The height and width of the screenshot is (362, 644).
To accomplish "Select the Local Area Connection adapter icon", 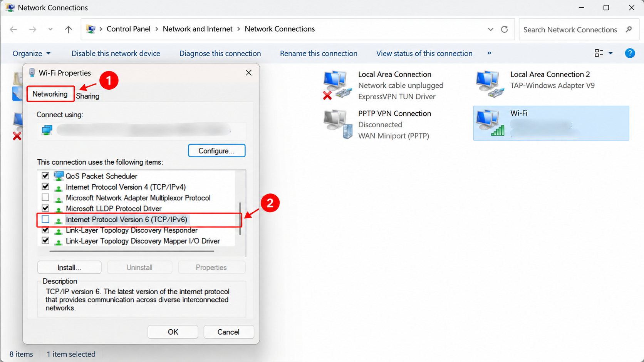I will pyautogui.click(x=337, y=85).
